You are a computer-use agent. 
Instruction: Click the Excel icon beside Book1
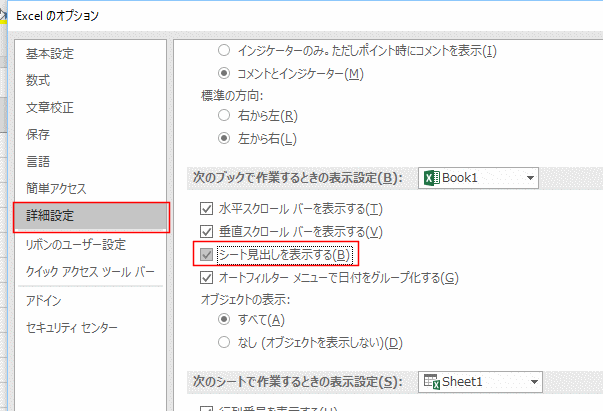tap(431, 178)
